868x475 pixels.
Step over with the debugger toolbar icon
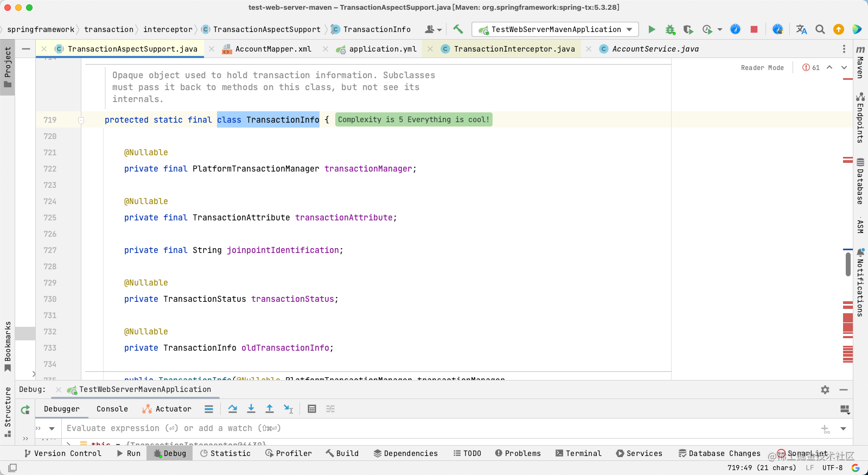(x=233, y=409)
